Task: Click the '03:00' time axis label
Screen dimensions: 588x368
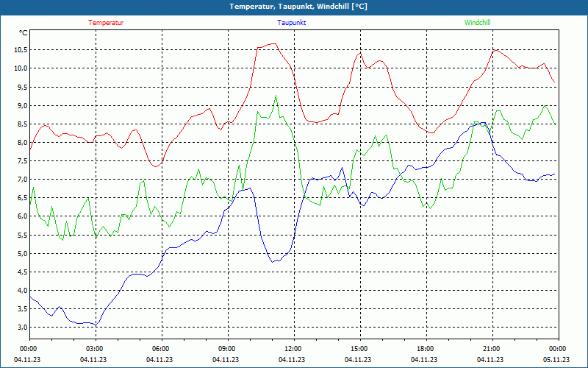Action: (95, 349)
